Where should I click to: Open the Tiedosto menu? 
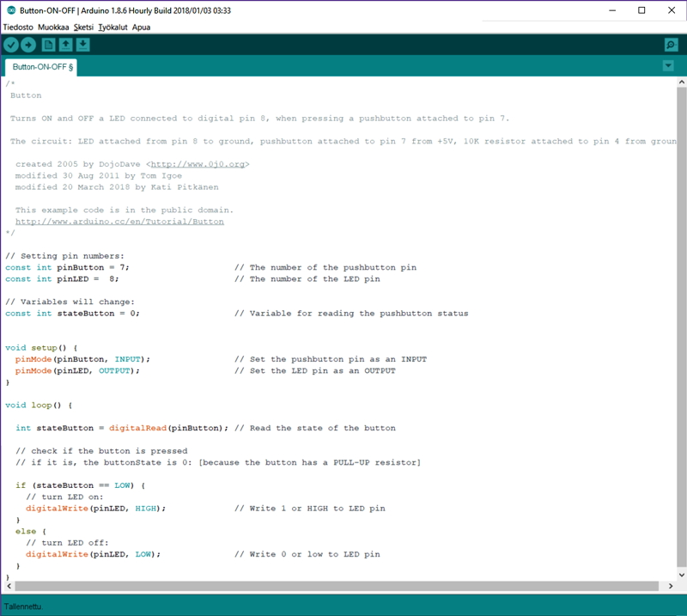point(18,27)
